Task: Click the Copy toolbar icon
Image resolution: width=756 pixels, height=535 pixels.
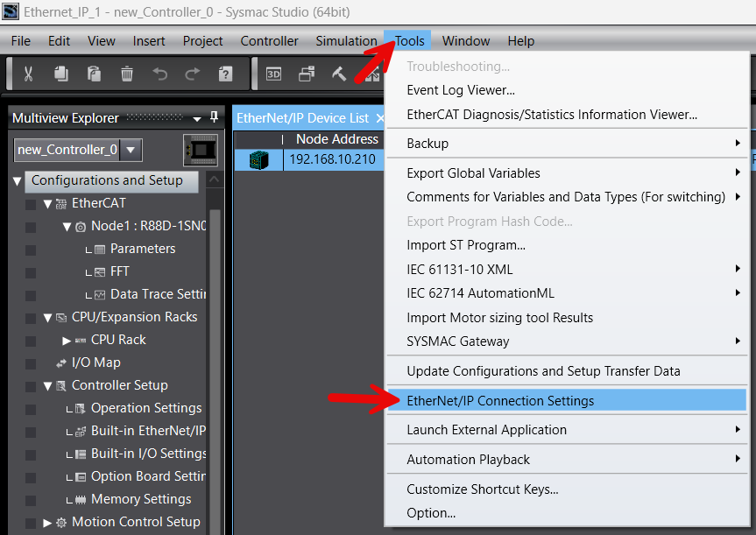Action: [60, 74]
